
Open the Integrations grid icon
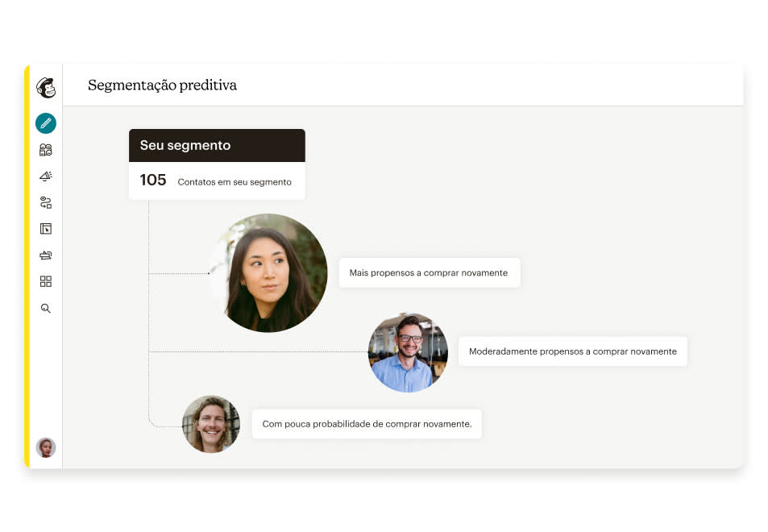coord(46,281)
